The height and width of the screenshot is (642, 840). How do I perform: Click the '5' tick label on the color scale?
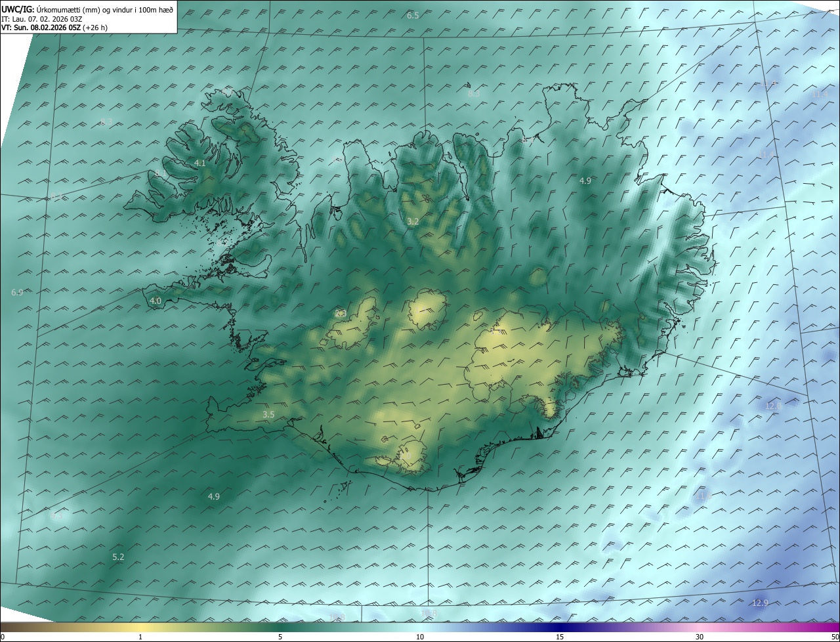click(280, 637)
